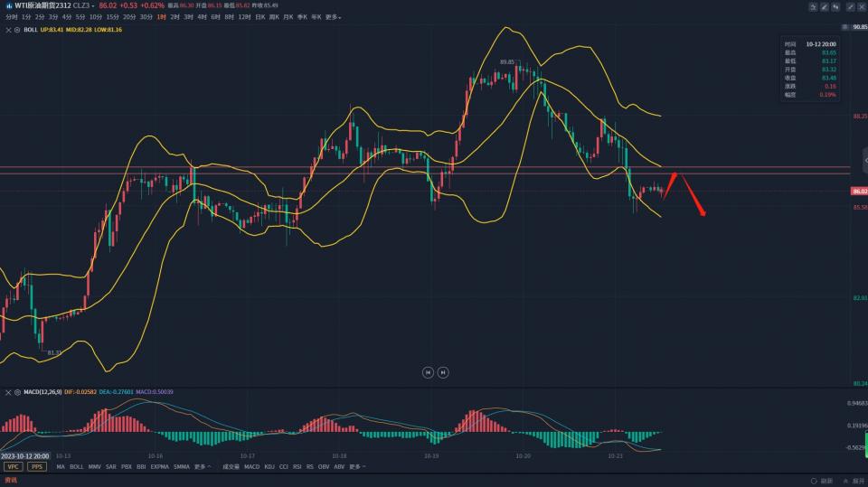
Task: Enable the SMMA indicator
Action: 181,467
